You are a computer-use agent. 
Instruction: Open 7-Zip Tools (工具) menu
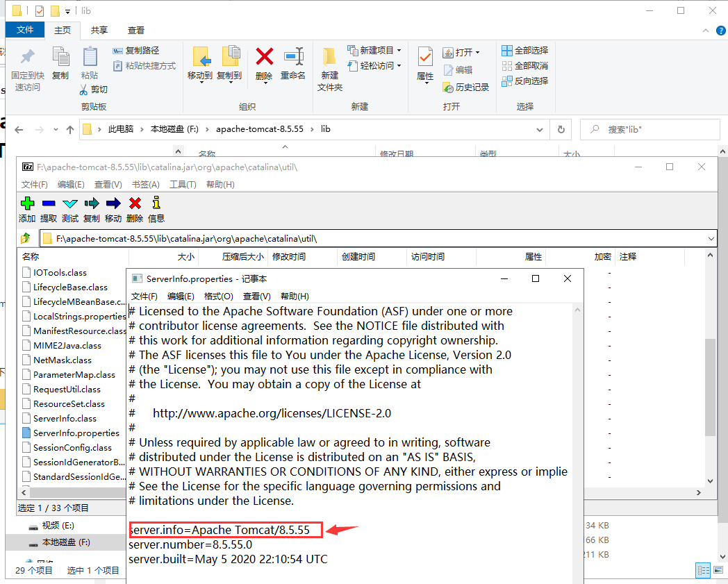[x=183, y=185]
